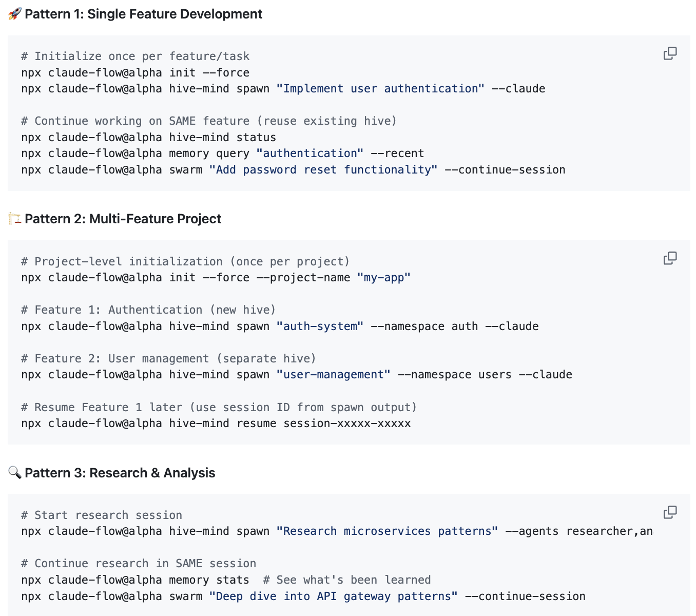Click the "Deep dive into API gateway patterns" string
The height and width of the screenshot is (616, 696).
pyautogui.click(x=333, y=596)
